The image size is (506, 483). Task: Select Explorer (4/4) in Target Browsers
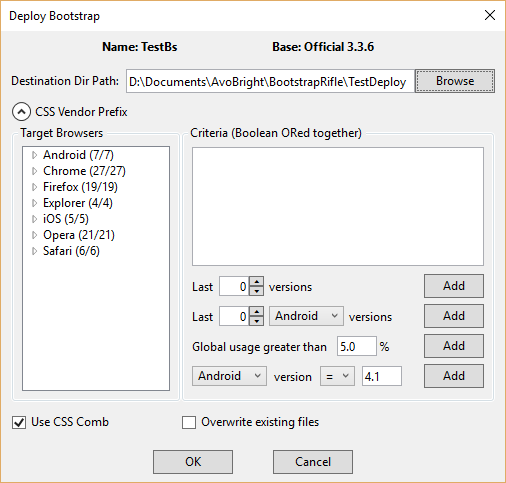78,203
